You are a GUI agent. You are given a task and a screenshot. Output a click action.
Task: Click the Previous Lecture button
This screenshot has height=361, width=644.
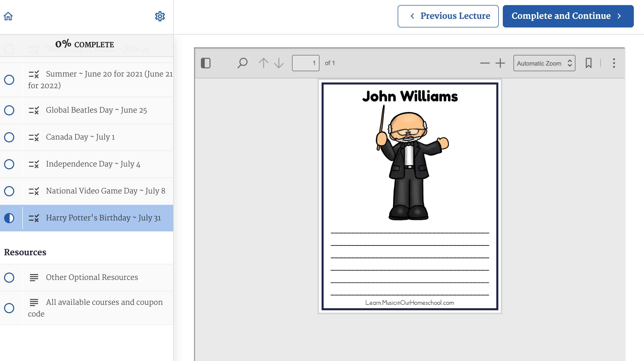click(448, 16)
